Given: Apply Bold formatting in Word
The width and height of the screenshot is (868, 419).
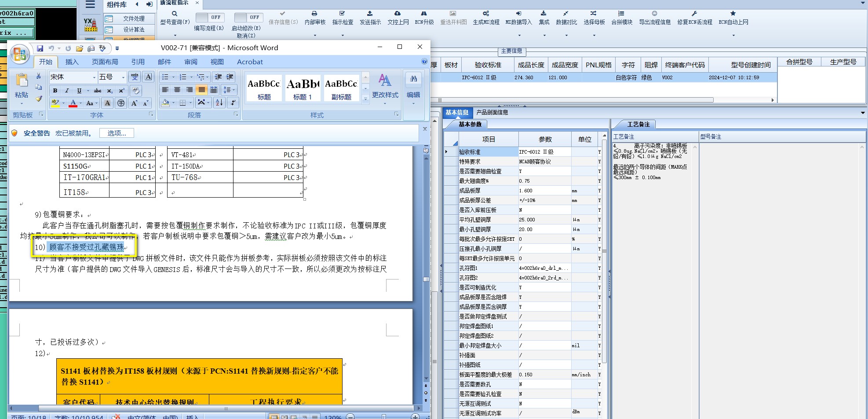Looking at the screenshot, I should click(55, 91).
